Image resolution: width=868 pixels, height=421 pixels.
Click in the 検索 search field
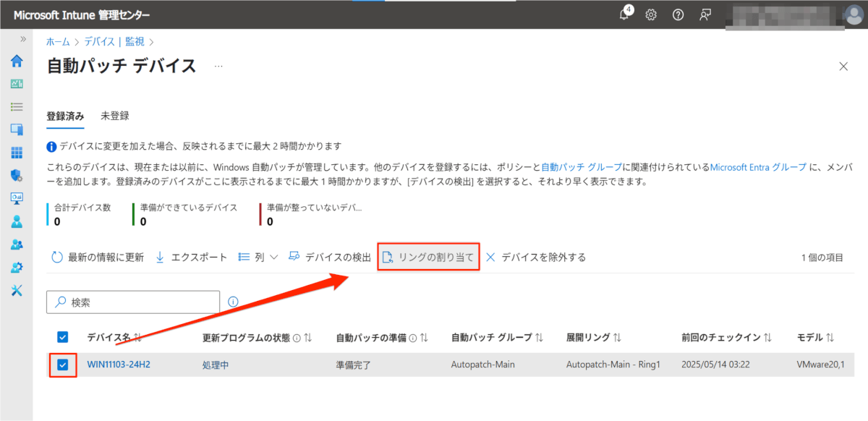133,302
